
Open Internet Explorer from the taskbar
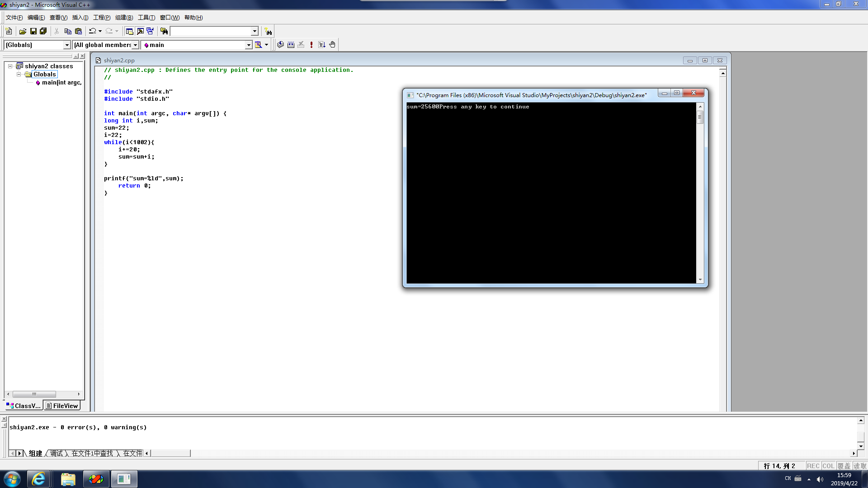pos(38,479)
